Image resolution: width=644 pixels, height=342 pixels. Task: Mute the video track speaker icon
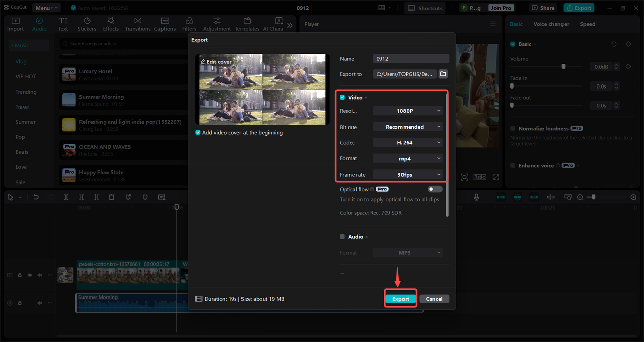(x=40, y=275)
